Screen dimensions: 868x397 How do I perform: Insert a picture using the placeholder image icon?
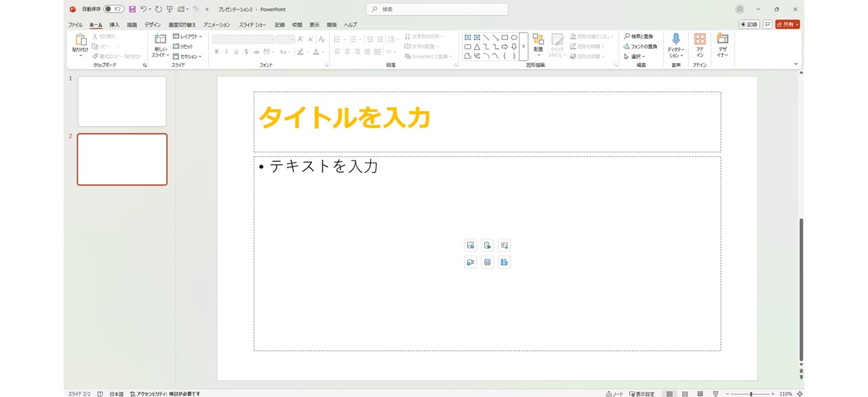[x=471, y=245]
